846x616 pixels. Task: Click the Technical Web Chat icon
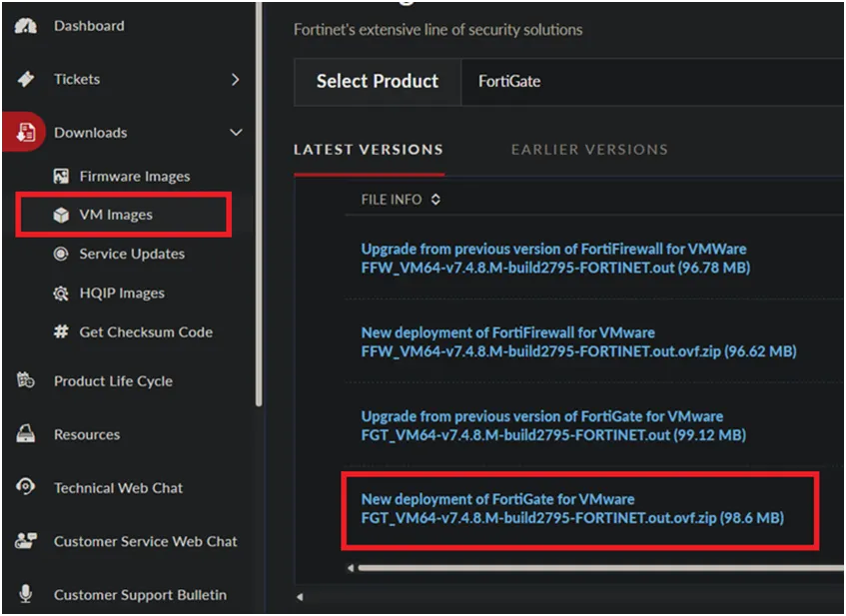coord(25,487)
